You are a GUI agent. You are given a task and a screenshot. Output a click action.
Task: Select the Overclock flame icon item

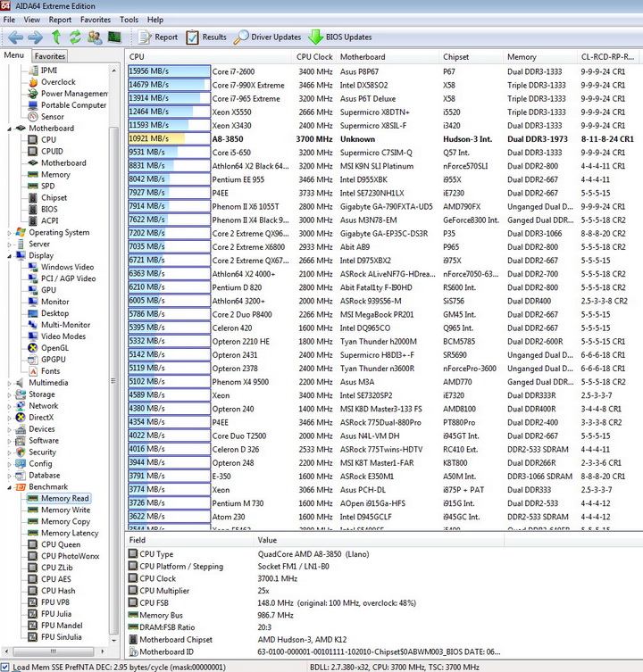tap(33, 82)
